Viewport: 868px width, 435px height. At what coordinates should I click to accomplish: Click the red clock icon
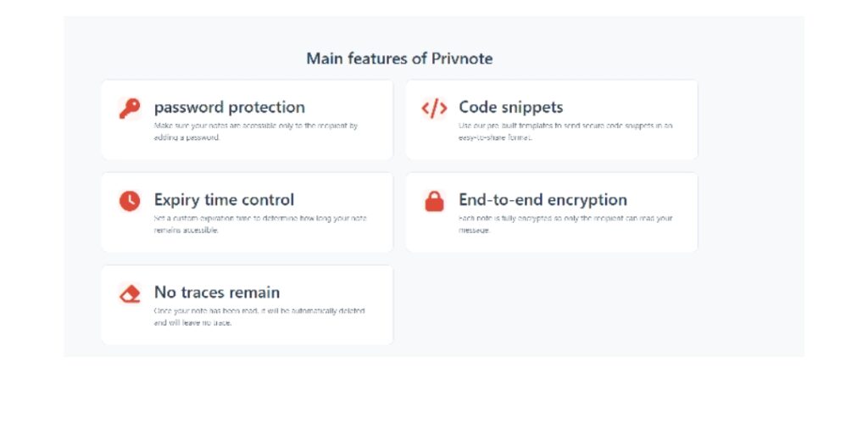pos(130,201)
